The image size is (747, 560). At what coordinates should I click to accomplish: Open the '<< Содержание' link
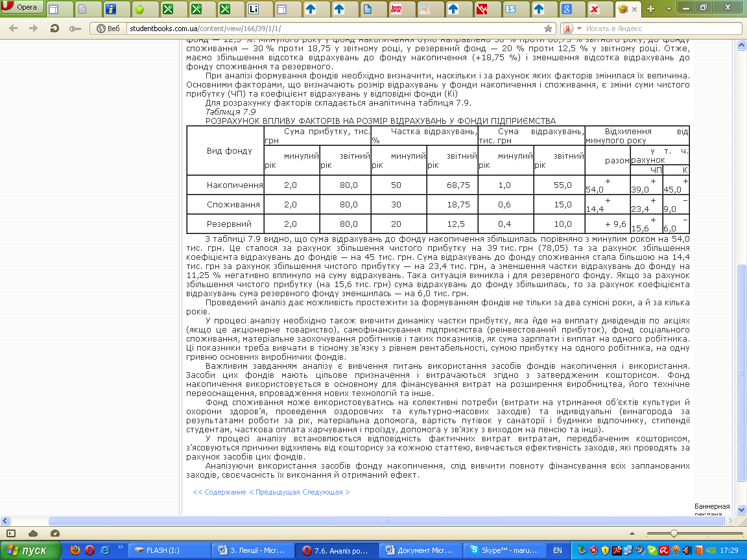pos(219,492)
